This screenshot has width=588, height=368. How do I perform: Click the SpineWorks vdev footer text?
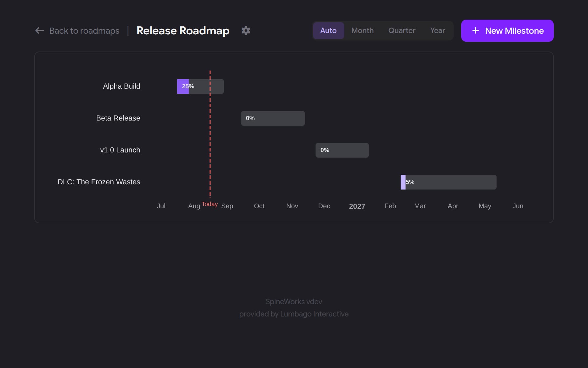(294, 302)
